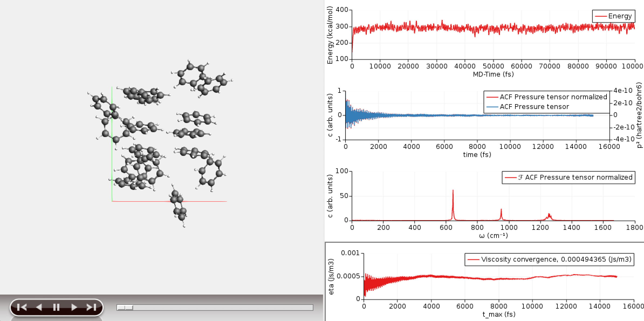Click the p² (hartree2/bohr6) axis label
Viewport: 644px width, 321px height.
(639, 115)
